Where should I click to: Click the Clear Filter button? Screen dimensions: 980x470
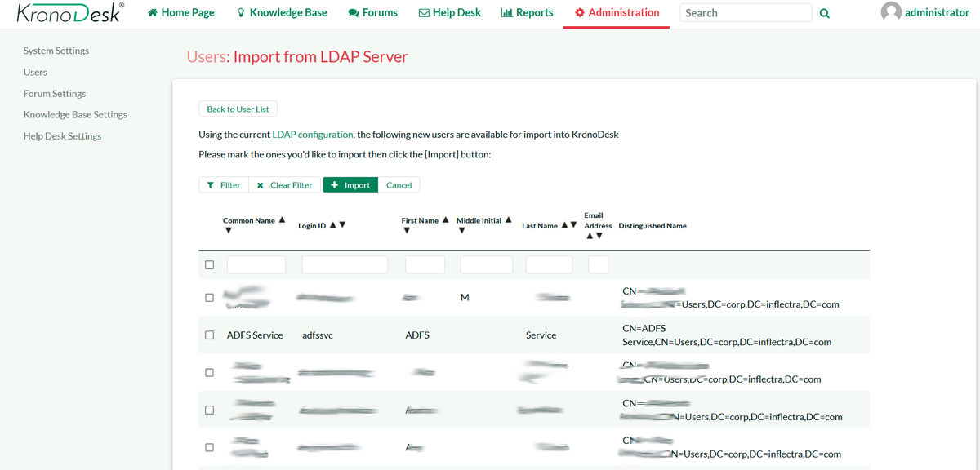(x=285, y=185)
